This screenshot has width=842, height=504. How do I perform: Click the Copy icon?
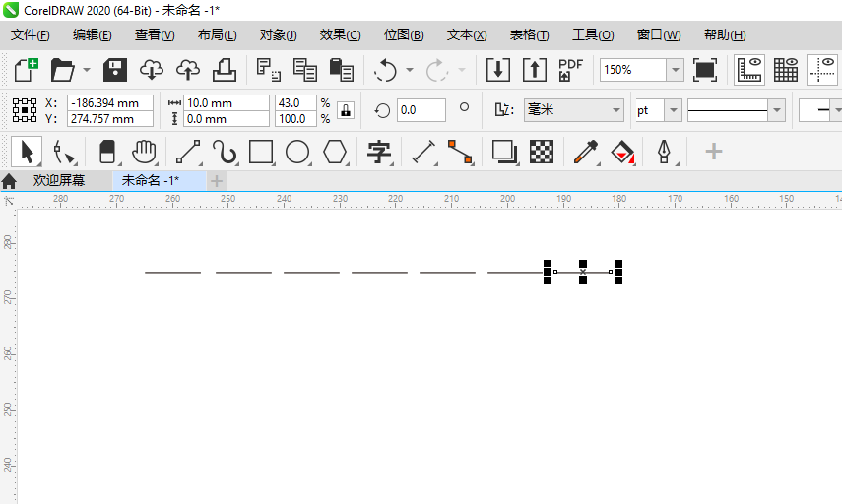click(305, 70)
